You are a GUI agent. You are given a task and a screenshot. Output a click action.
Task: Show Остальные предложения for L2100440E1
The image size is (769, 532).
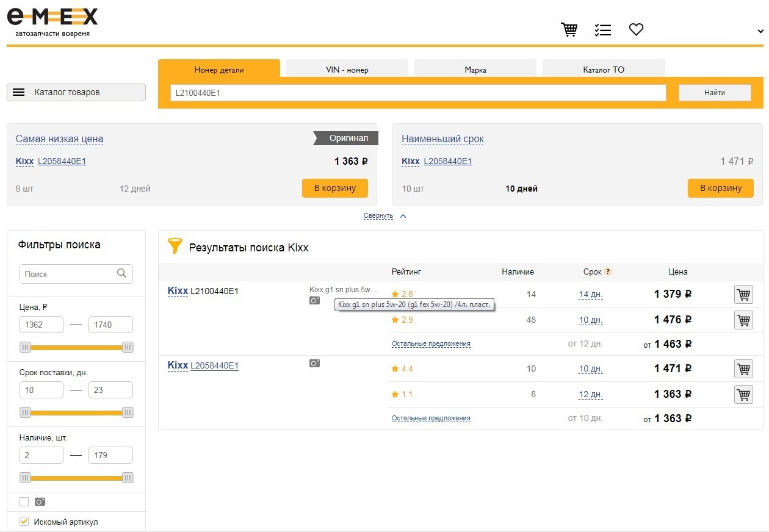click(431, 344)
